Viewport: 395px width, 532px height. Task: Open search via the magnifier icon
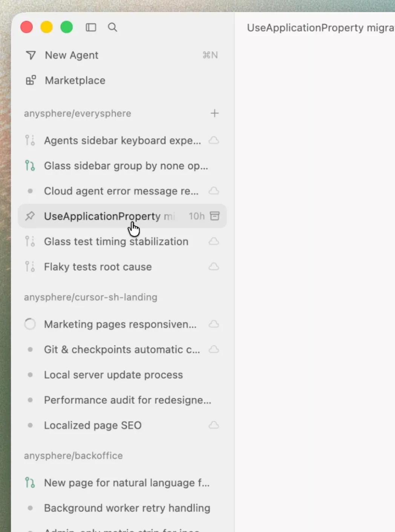pyautogui.click(x=112, y=27)
